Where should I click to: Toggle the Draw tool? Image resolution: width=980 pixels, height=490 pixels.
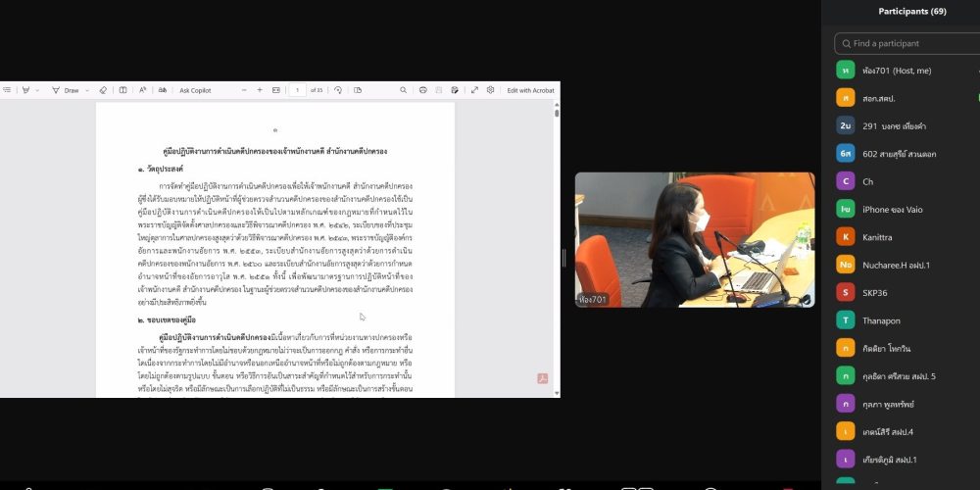(x=66, y=90)
